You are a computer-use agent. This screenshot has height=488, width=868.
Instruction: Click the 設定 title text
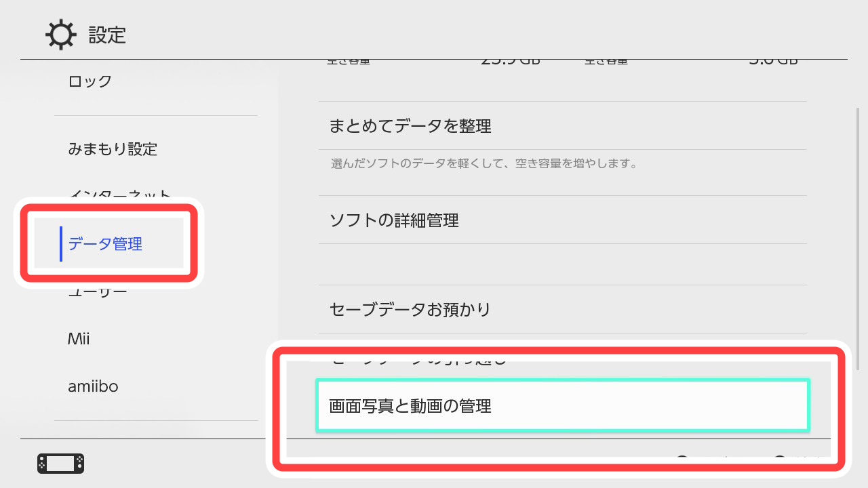click(107, 35)
